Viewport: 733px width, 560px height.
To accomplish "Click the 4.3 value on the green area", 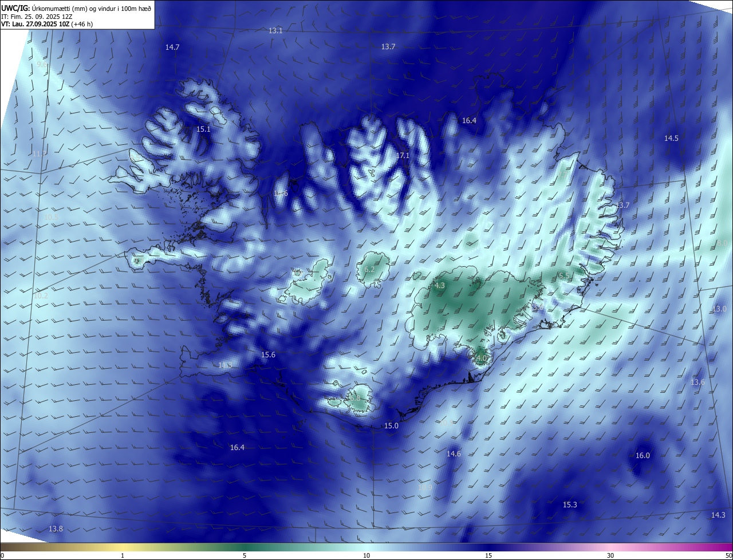I will (439, 285).
